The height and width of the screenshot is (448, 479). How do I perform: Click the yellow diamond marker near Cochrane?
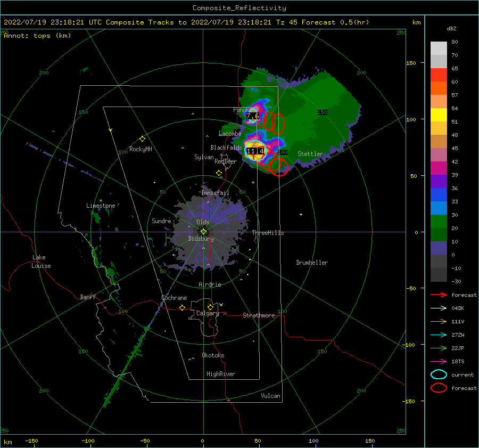tap(183, 307)
